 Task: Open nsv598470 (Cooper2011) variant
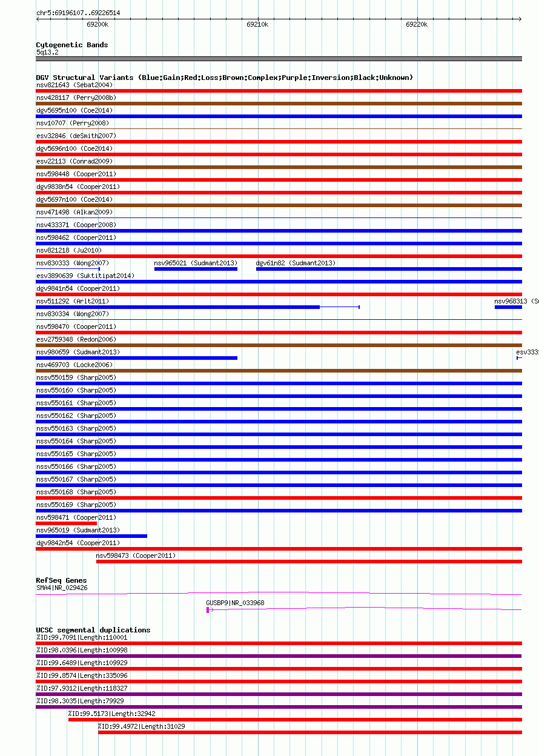coord(76,327)
